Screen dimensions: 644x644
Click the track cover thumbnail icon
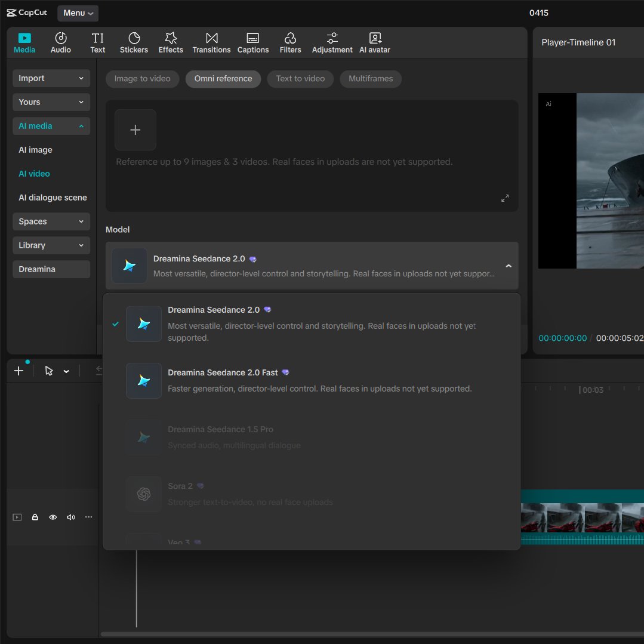point(17,517)
